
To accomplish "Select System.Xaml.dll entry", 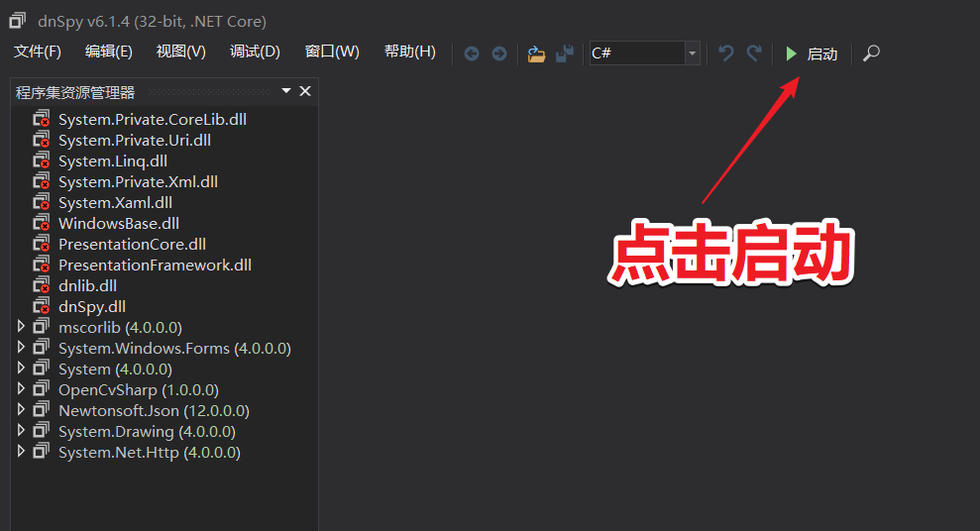I will 115,202.
